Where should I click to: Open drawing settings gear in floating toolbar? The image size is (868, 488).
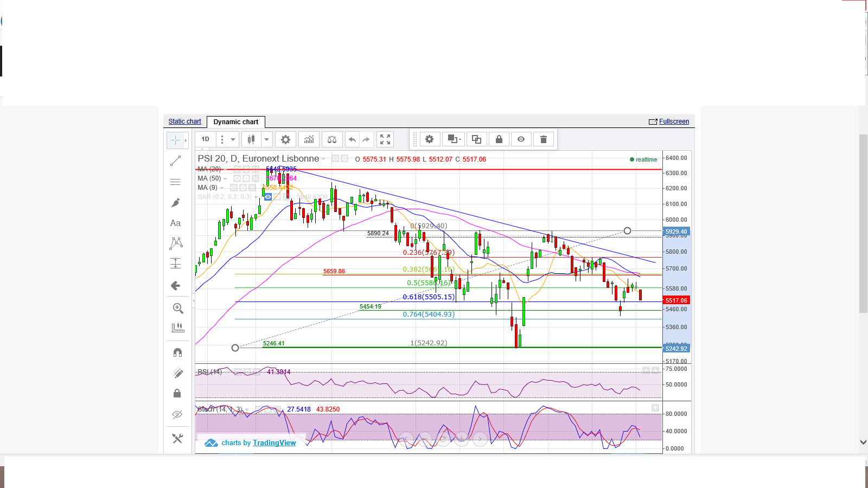[x=429, y=139]
